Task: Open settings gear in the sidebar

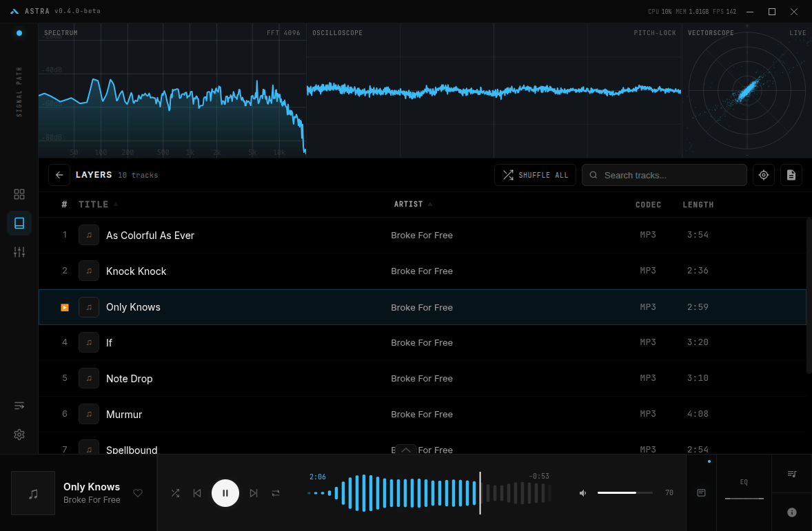Action: 19,435
